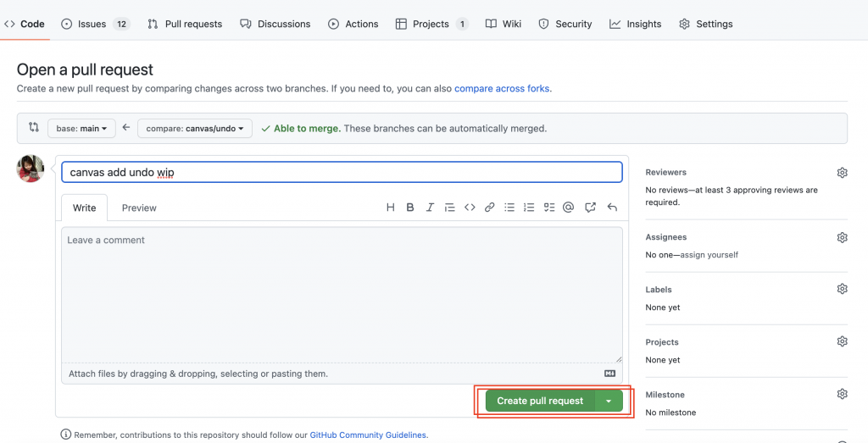This screenshot has width=868, height=443.
Task: Click the Create pull request button
Action: point(540,401)
